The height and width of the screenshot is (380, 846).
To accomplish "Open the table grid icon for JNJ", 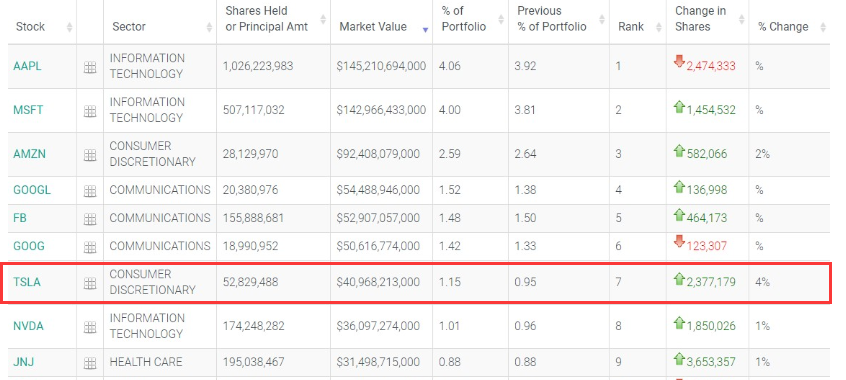I will tap(90, 363).
